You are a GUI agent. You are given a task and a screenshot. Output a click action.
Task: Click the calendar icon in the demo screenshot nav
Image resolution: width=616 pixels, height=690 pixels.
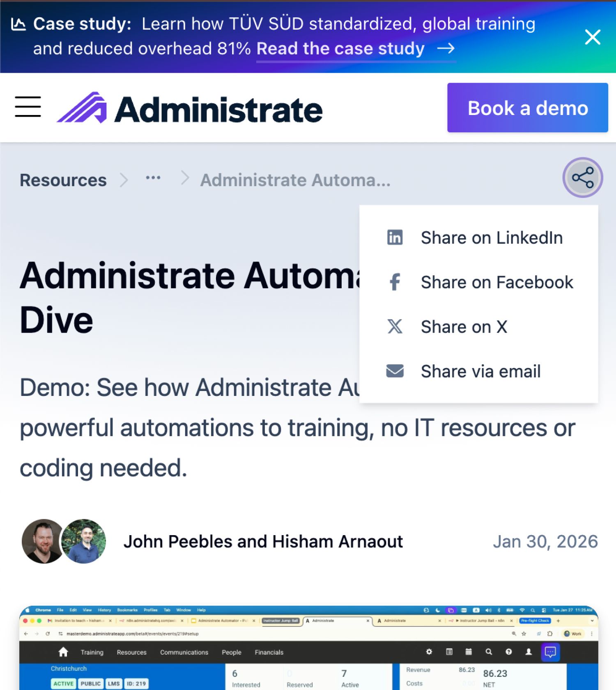pos(469,652)
